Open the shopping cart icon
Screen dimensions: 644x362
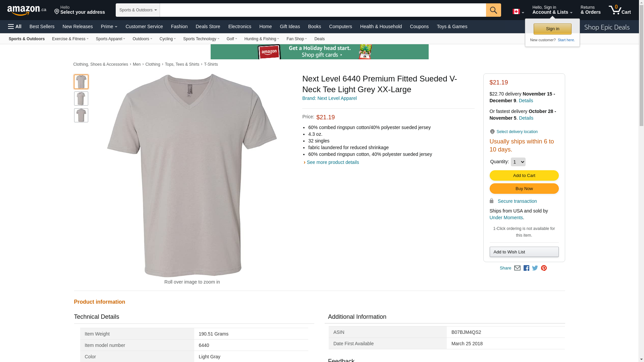[x=620, y=10]
